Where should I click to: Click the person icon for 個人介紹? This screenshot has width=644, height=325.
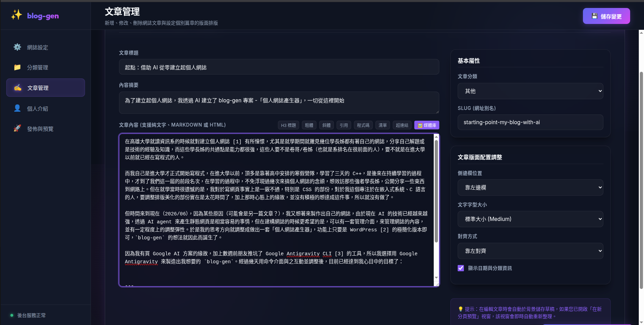tap(17, 108)
